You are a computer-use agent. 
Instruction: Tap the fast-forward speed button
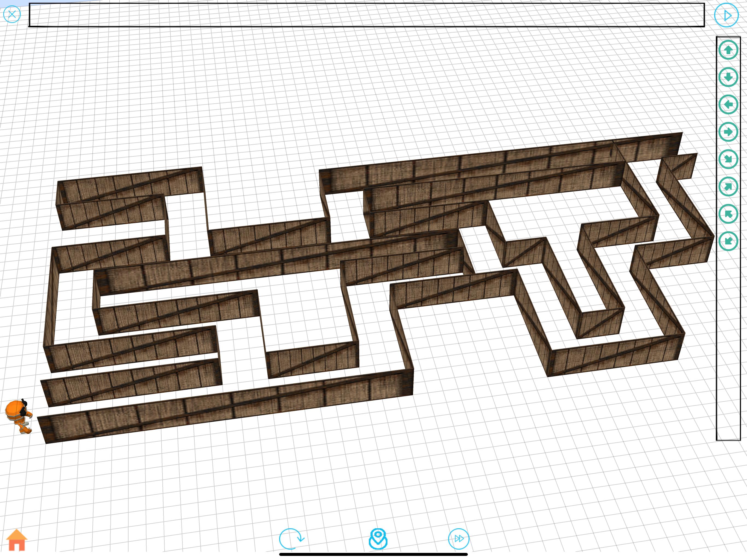click(x=458, y=538)
